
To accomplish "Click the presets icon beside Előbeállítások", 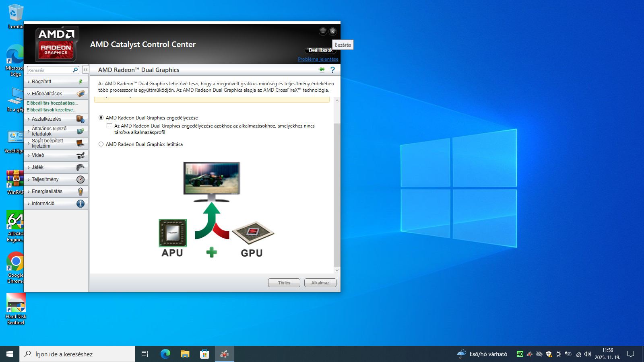I will 80,94.
